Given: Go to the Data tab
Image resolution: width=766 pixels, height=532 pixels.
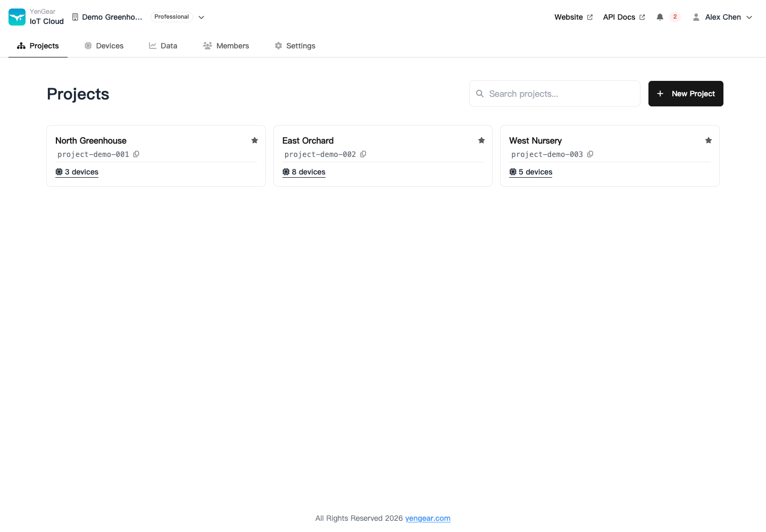Looking at the screenshot, I should click(x=163, y=46).
